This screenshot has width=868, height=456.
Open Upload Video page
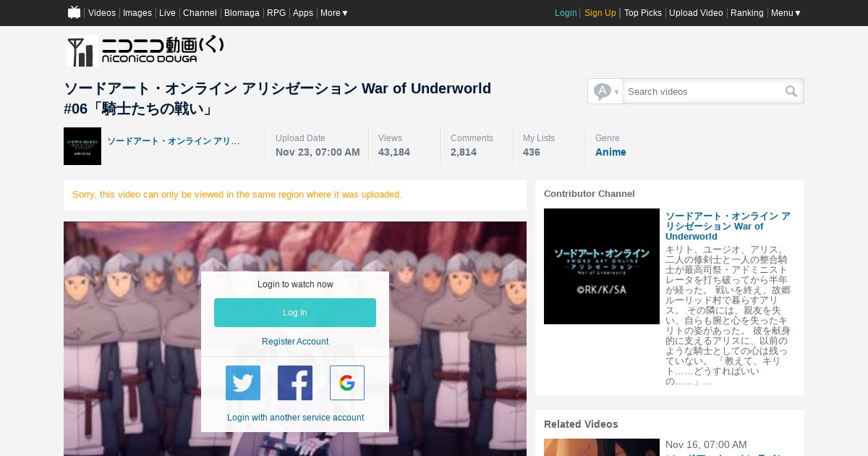pos(696,13)
